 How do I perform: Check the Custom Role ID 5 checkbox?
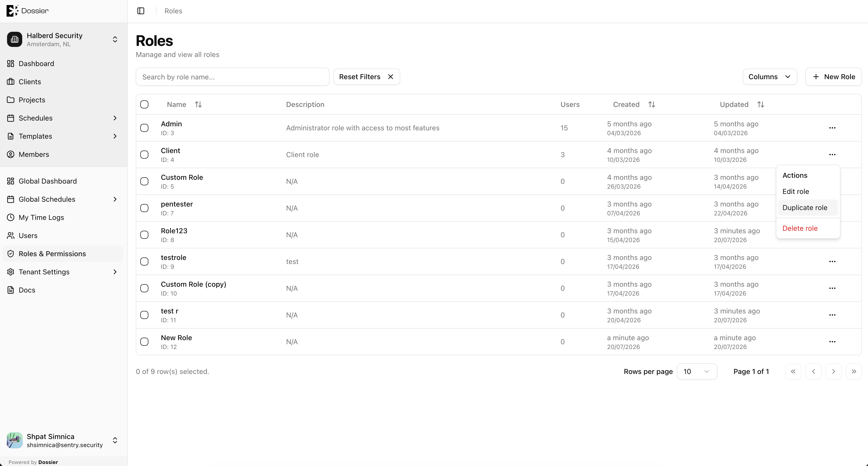click(x=144, y=181)
